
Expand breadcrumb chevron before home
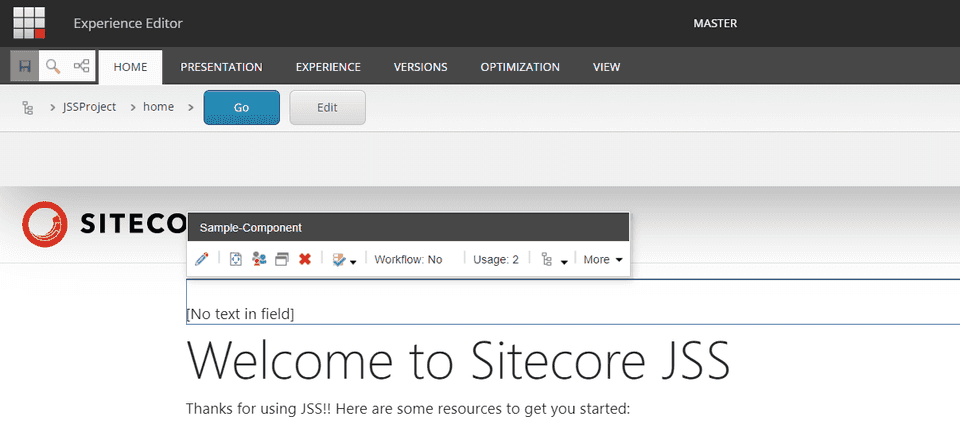(x=132, y=108)
